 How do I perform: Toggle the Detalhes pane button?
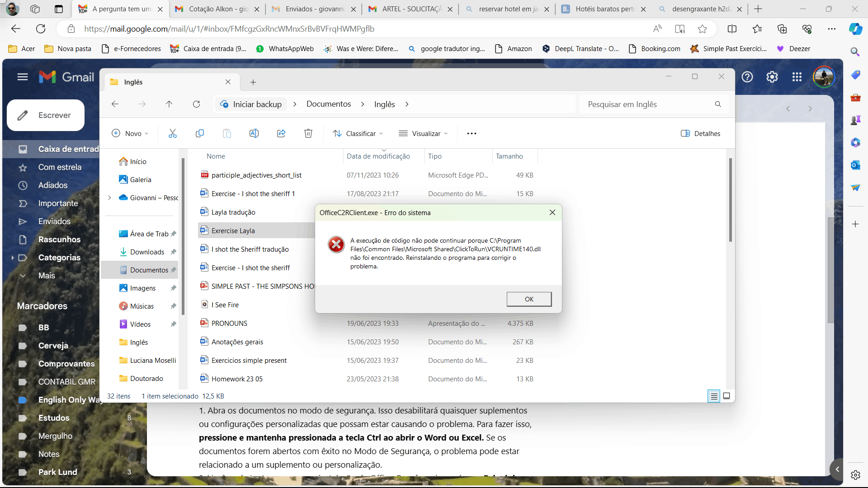[x=700, y=133]
